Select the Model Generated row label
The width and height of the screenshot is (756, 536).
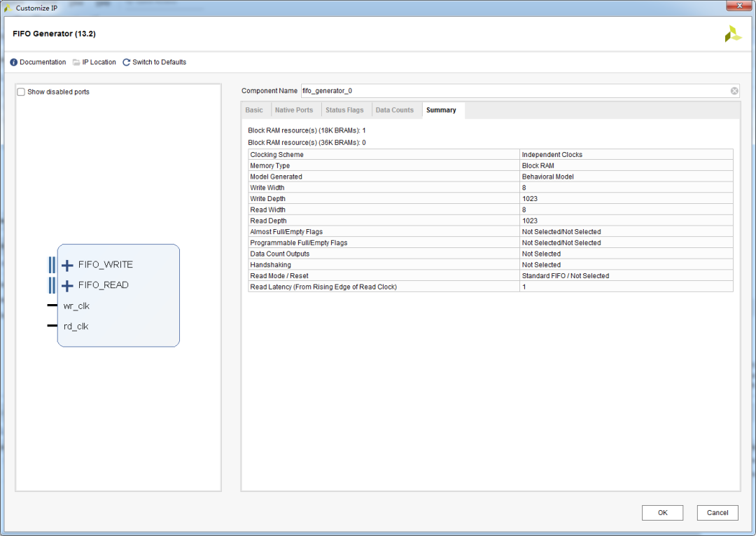click(276, 177)
